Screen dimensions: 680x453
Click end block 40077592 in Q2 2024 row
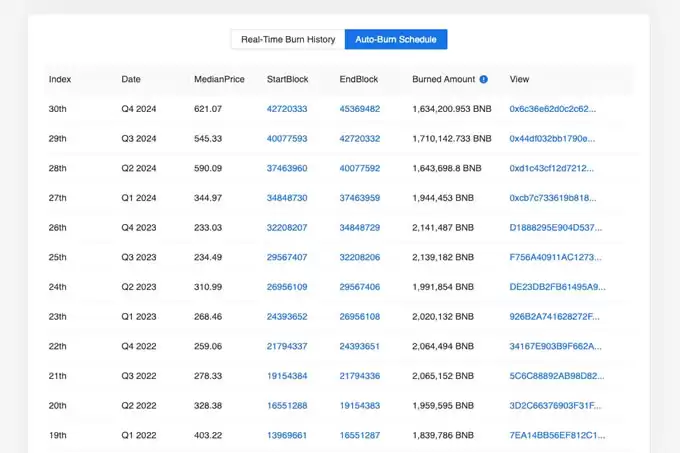(x=360, y=168)
